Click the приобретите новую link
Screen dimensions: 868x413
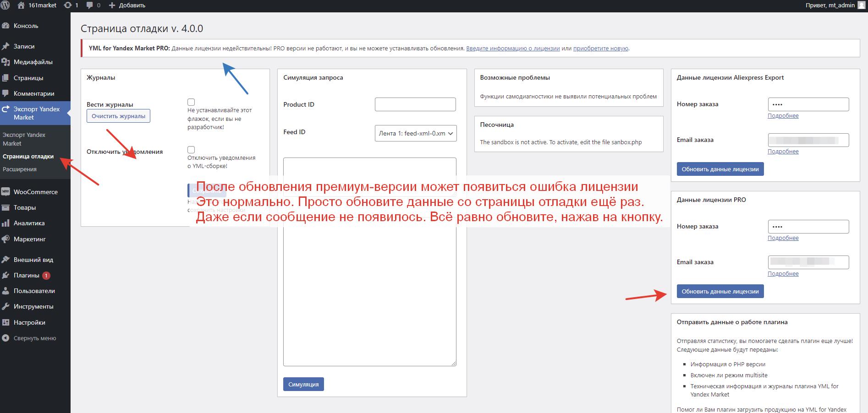click(x=600, y=48)
